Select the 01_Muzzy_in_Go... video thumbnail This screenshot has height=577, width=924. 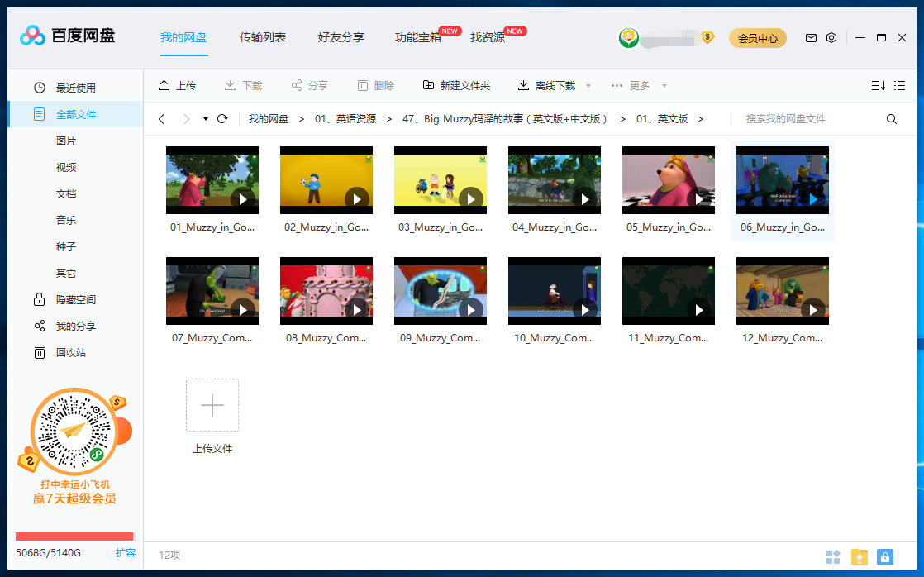coord(212,180)
